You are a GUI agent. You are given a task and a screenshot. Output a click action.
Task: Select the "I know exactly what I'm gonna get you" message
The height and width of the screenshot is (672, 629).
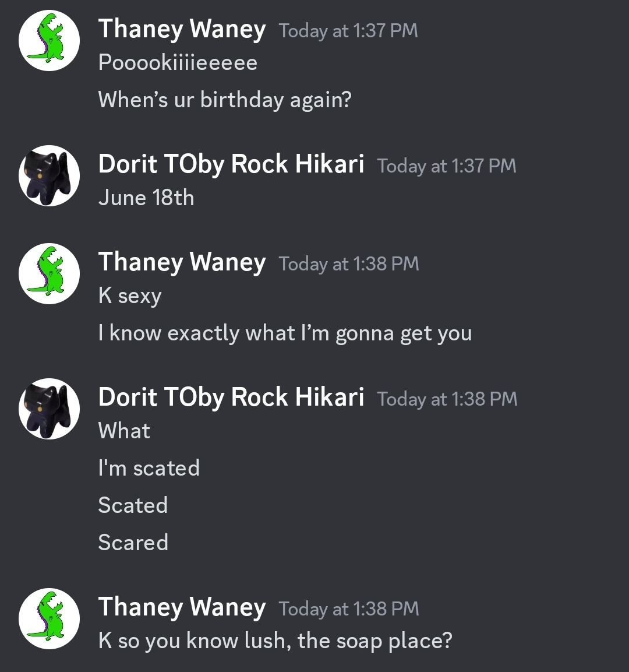tap(285, 333)
